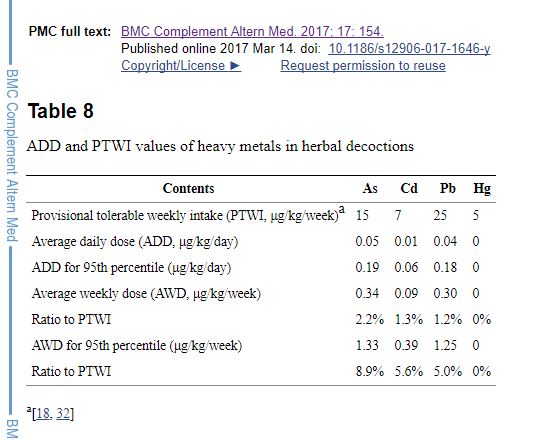Click the 8.9% As ratio value
Viewport: 558px width, 440px height.
370,372
